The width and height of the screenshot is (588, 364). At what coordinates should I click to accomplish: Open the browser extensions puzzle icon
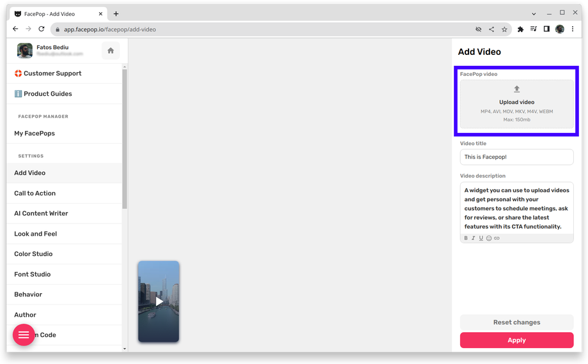(520, 29)
